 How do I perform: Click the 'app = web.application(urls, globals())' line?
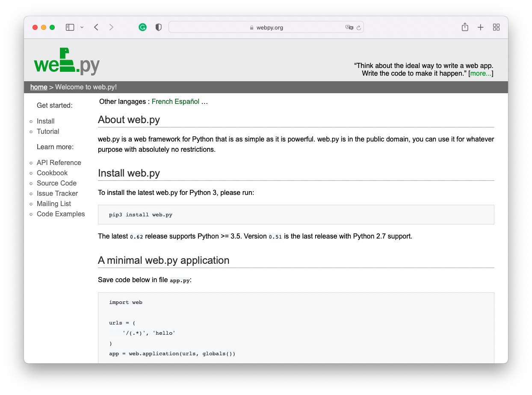point(172,354)
